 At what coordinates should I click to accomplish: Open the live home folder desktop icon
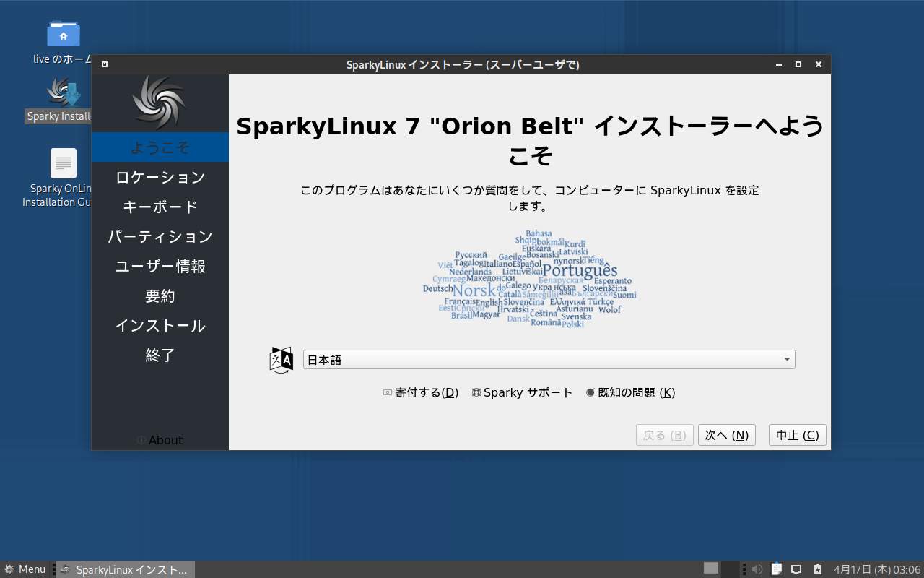tap(64, 33)
